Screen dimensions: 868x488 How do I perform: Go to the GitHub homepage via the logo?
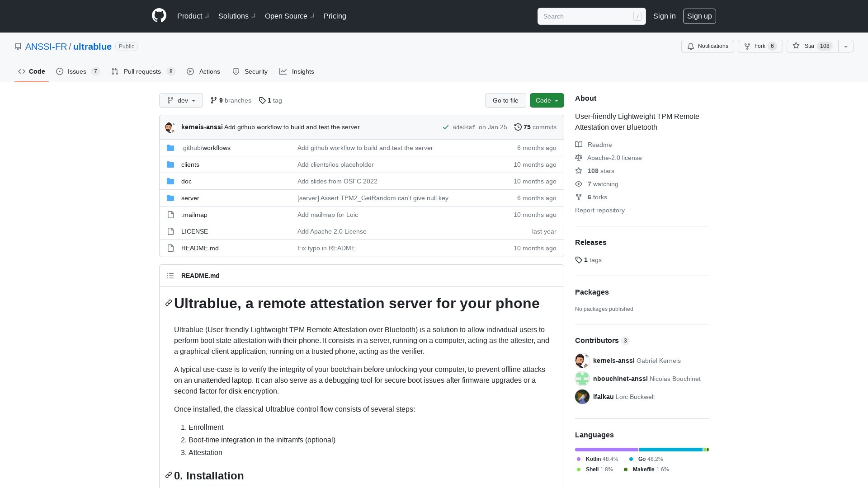tap(159, 16)
